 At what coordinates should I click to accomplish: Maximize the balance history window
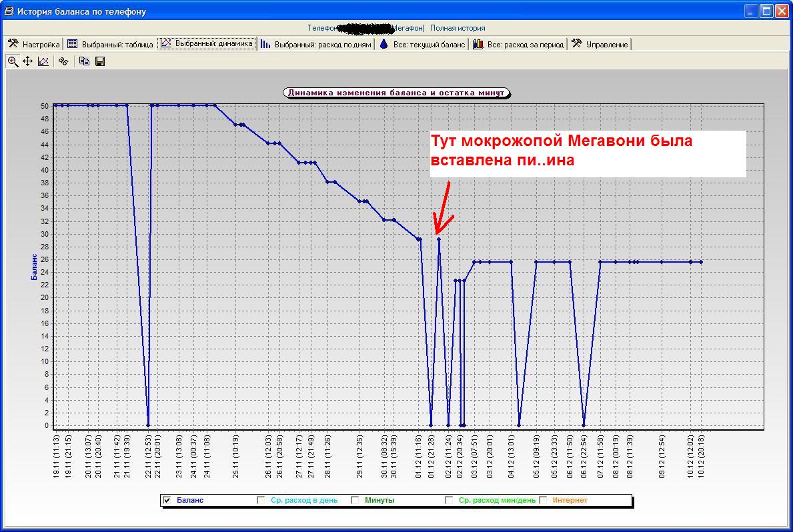coord(766,11)
